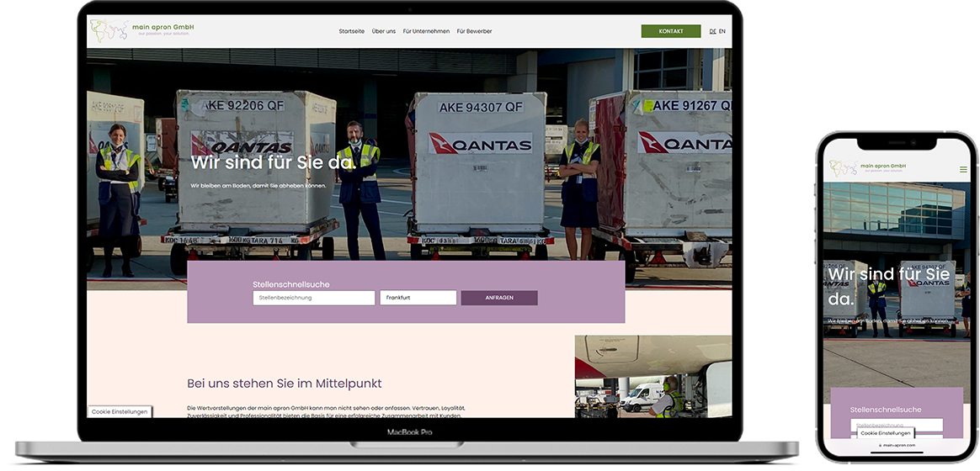
Task: Open the hamburger menu on the phone
Action: (963, 169)
